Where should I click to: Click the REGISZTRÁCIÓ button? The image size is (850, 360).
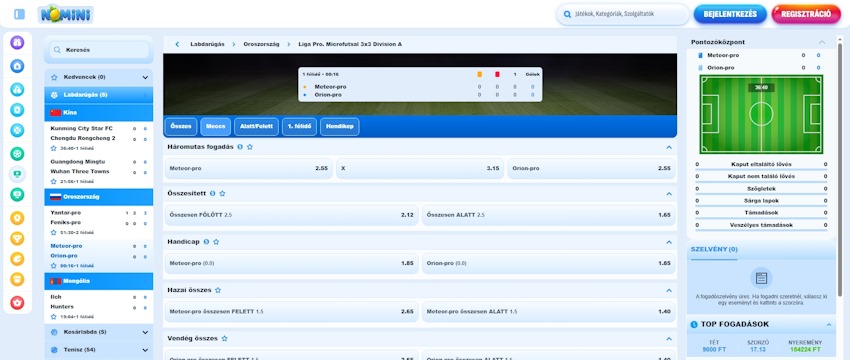(x=806, y=15)
